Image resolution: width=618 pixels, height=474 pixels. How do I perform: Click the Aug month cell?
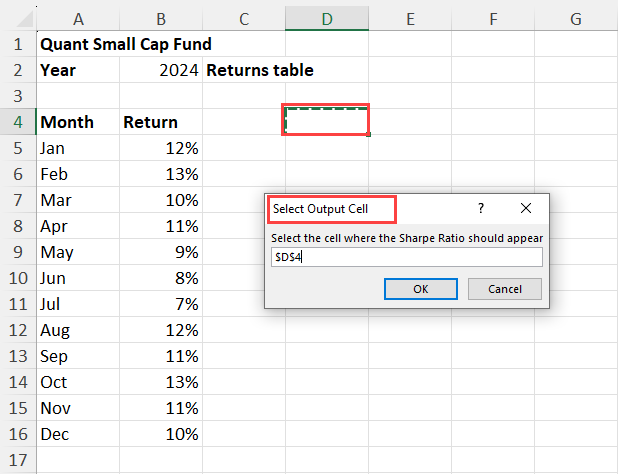coord(78,330)
